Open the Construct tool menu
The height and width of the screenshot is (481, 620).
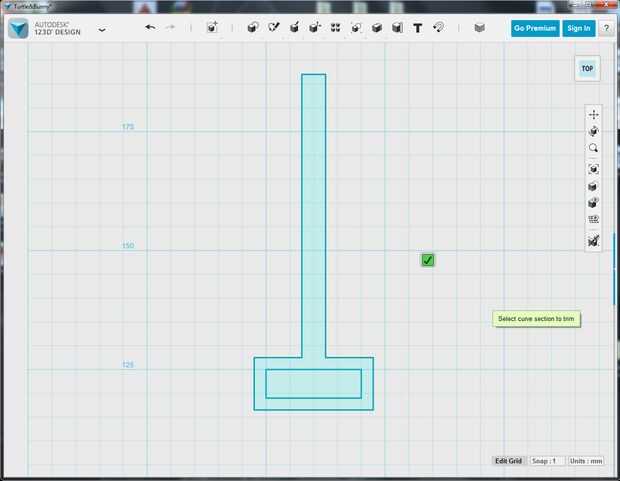tap(294, 27)
